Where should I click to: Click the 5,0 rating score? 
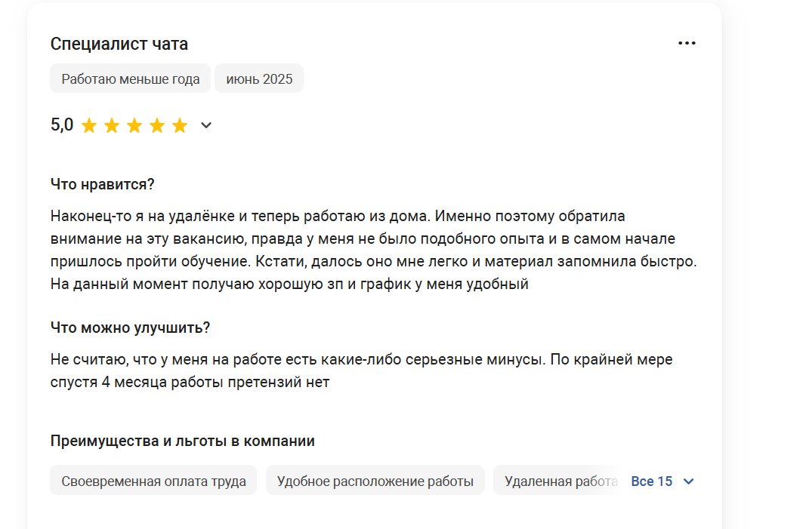(62, 125)
